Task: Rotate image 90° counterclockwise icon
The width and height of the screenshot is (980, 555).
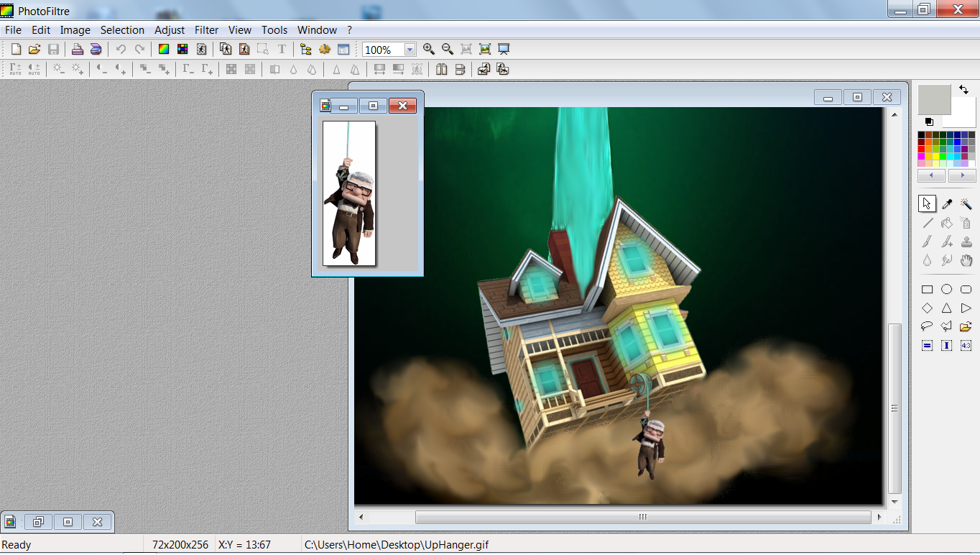Action: point(484,69)
